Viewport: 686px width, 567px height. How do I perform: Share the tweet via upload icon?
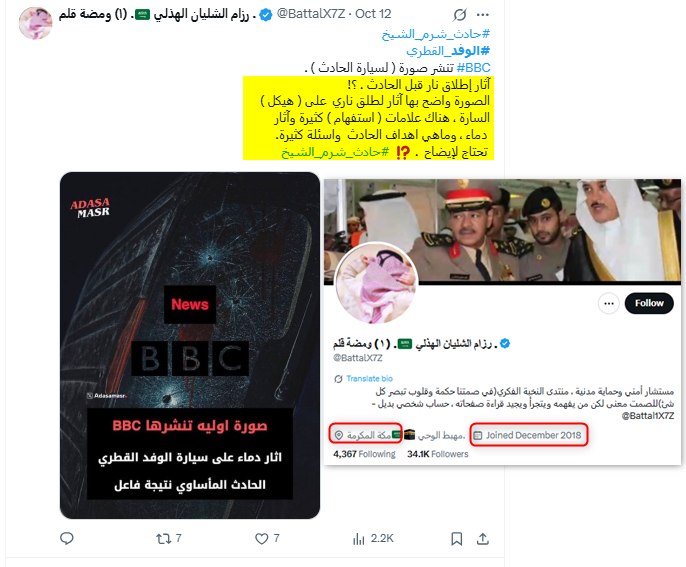tap(483, 539)
